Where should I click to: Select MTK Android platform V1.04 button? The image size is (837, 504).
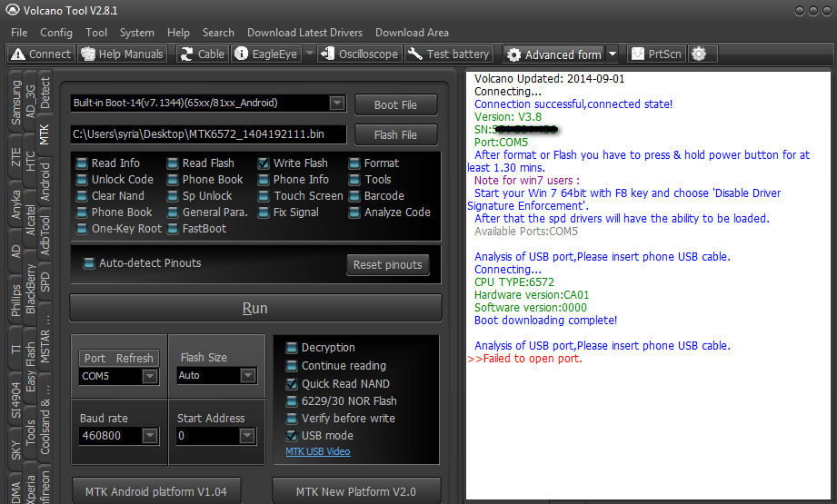[x=156, y=491]
